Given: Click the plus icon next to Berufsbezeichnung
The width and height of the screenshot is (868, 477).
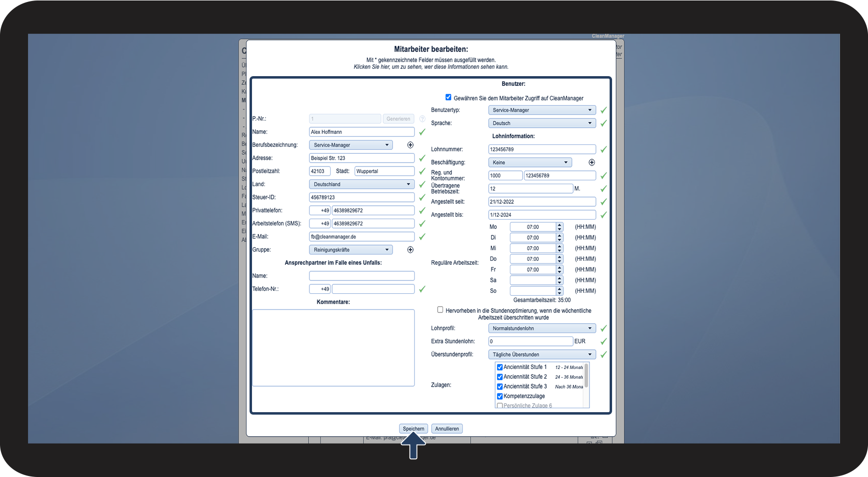Looking at the screenshot, I should point(410,145).
